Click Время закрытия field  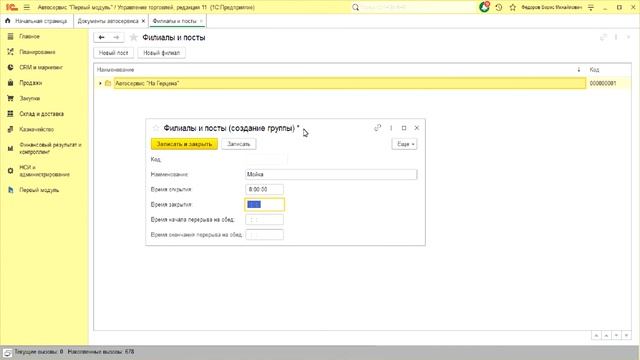[x=264, y=204]
